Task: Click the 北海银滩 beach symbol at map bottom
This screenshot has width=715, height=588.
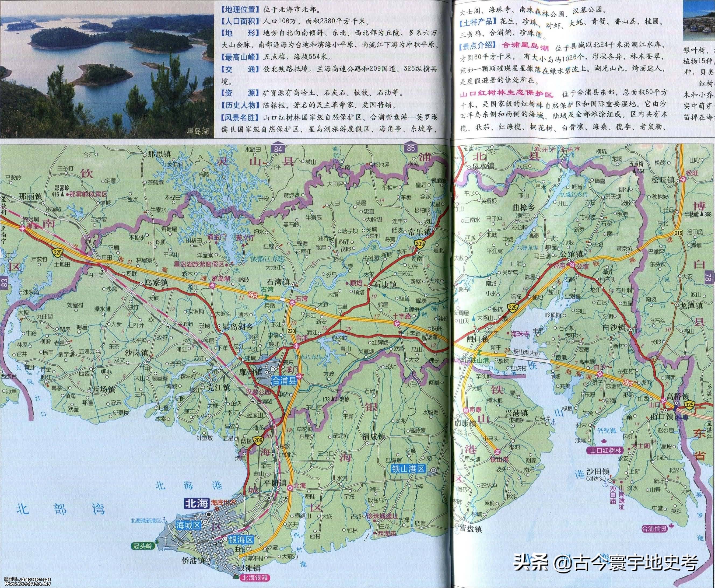Action: point(236,577)
